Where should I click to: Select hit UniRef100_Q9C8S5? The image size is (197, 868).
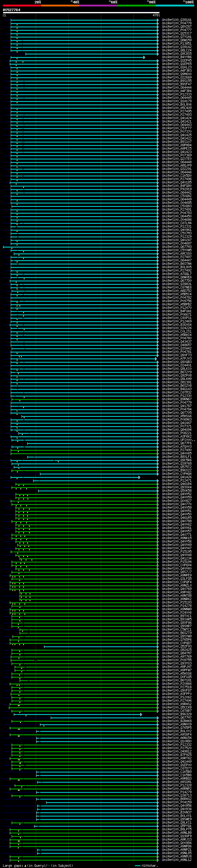point(177,54)
